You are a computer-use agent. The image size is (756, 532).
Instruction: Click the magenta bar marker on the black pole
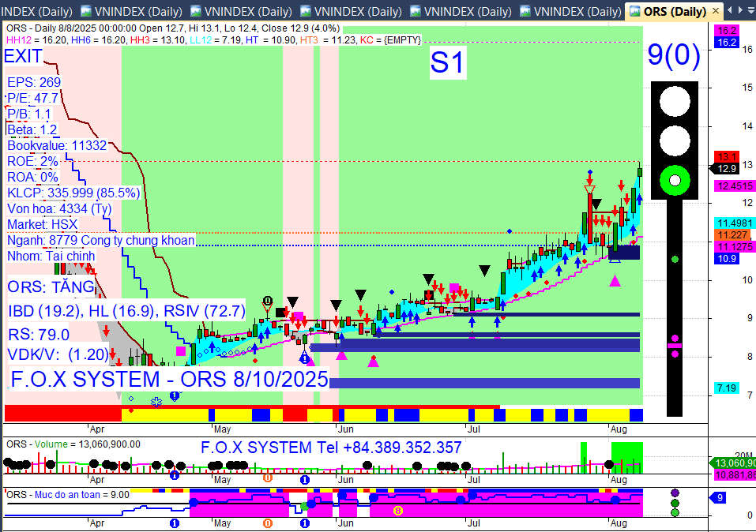tap(675, 346)
